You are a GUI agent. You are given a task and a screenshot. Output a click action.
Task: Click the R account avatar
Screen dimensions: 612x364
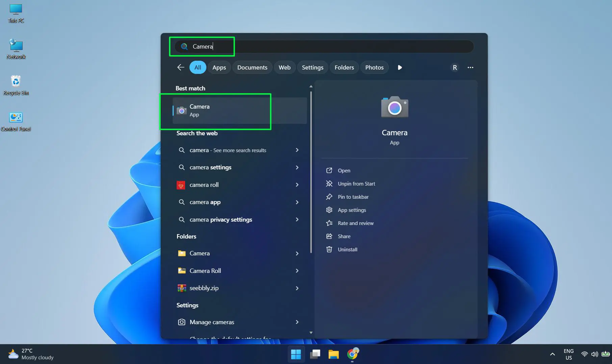(455, 67)
